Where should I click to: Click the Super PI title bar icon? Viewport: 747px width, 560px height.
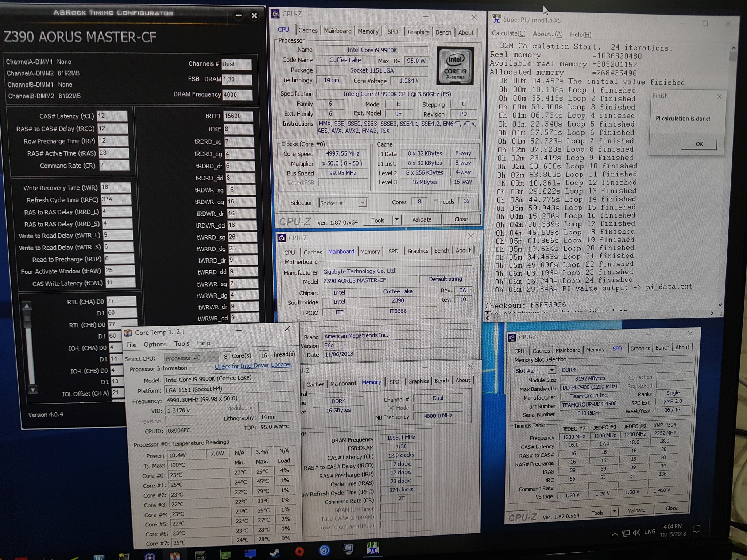click(x=496, y=19)
